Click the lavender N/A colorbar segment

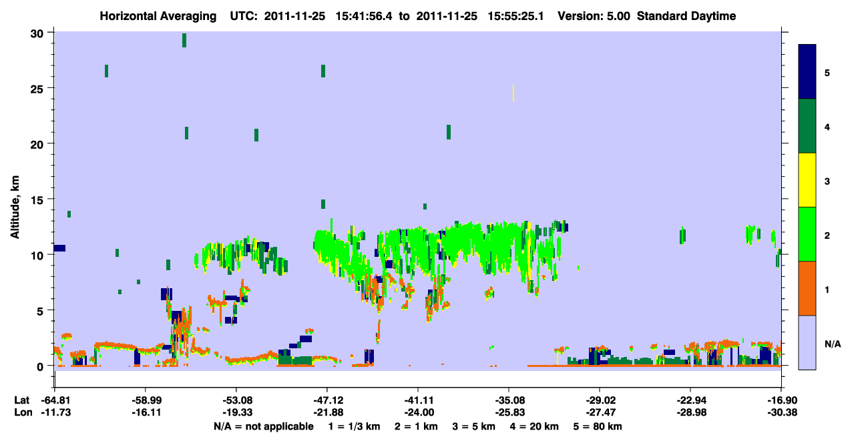tap(807, 342)
